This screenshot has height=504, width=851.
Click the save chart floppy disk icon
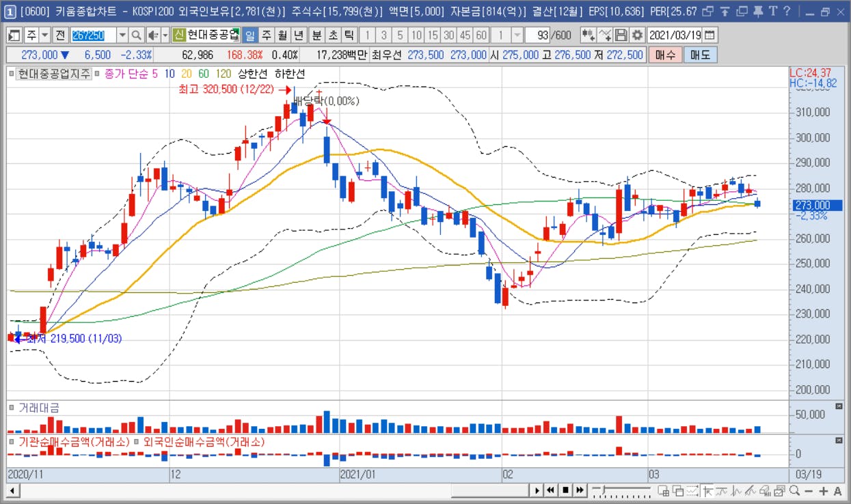(x=621, y=35)
